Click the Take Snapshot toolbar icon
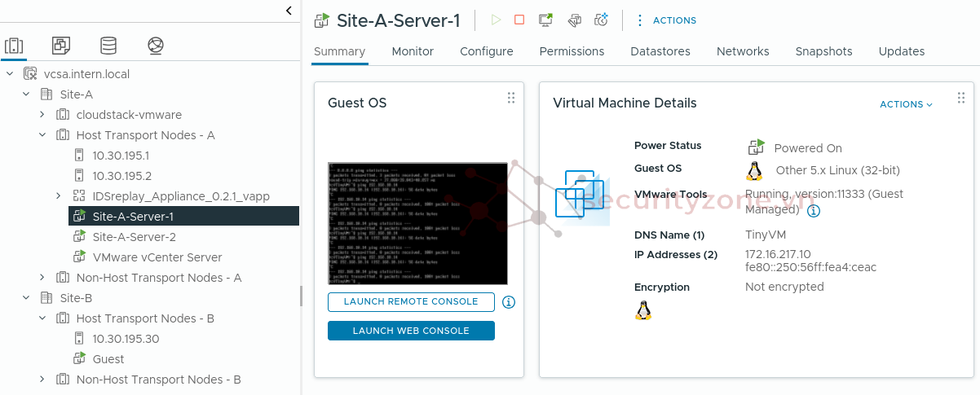Screen dimensions: 980x395 (x=601, y=20)
